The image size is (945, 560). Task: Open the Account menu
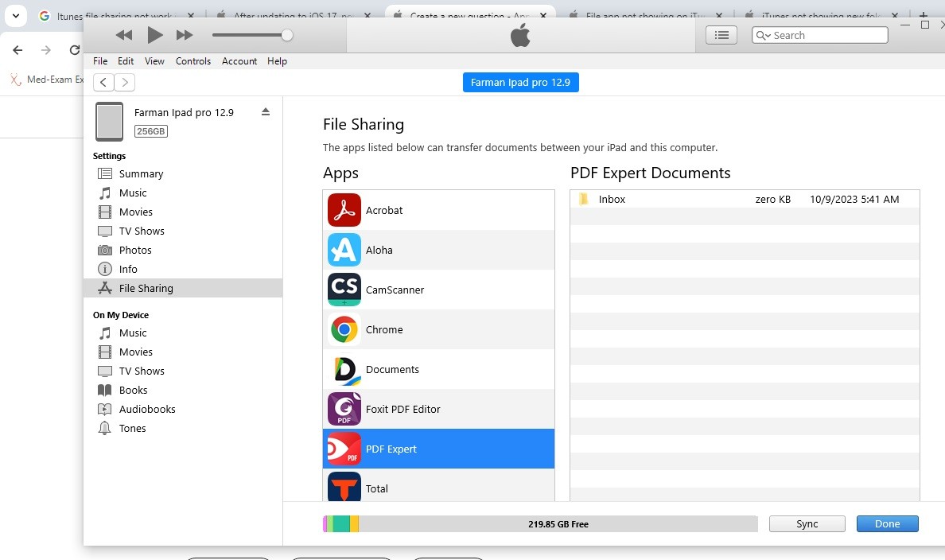[x=239, y=60]
